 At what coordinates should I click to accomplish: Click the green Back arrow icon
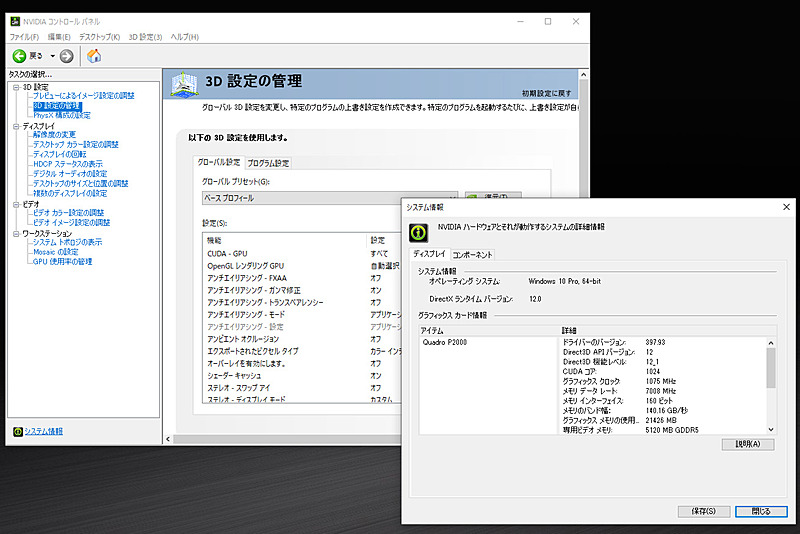click(19, 56)
